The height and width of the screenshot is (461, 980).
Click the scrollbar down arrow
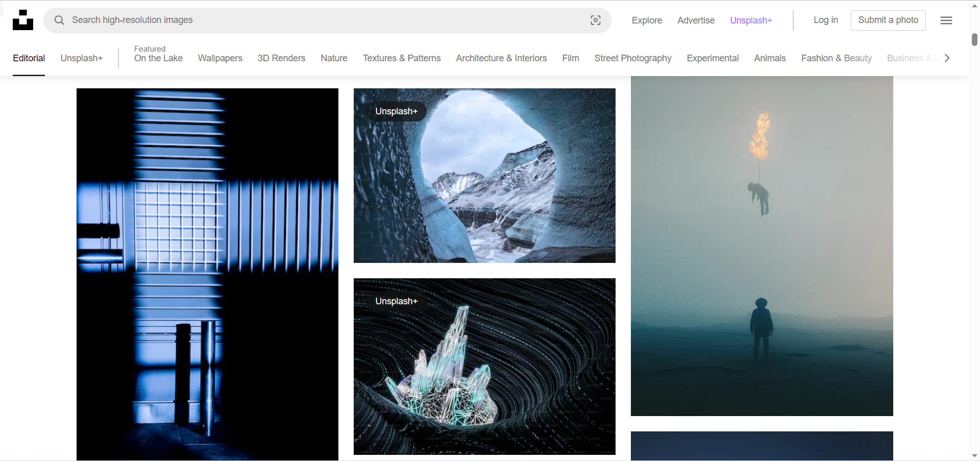click(x=974, y=456)
